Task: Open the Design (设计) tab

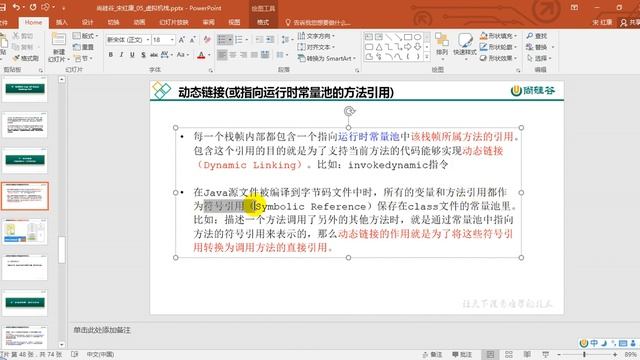Action: 87,22
